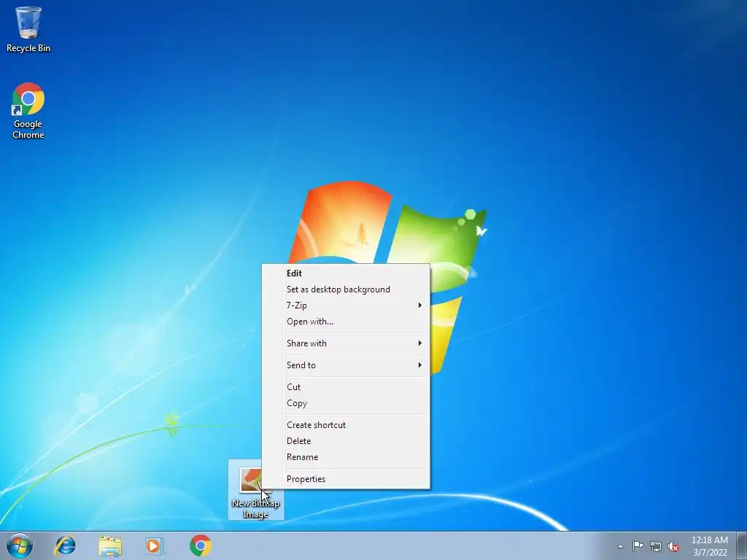Screen dimensions: 747x560
Task: Expand the Share with submenu
Action: point(346,343)
